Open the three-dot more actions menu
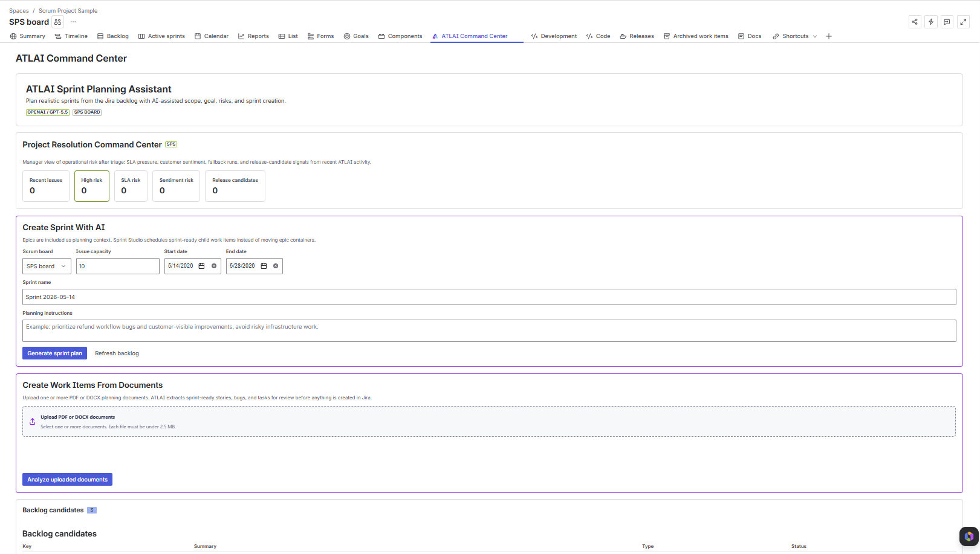 tap(73, 22)
